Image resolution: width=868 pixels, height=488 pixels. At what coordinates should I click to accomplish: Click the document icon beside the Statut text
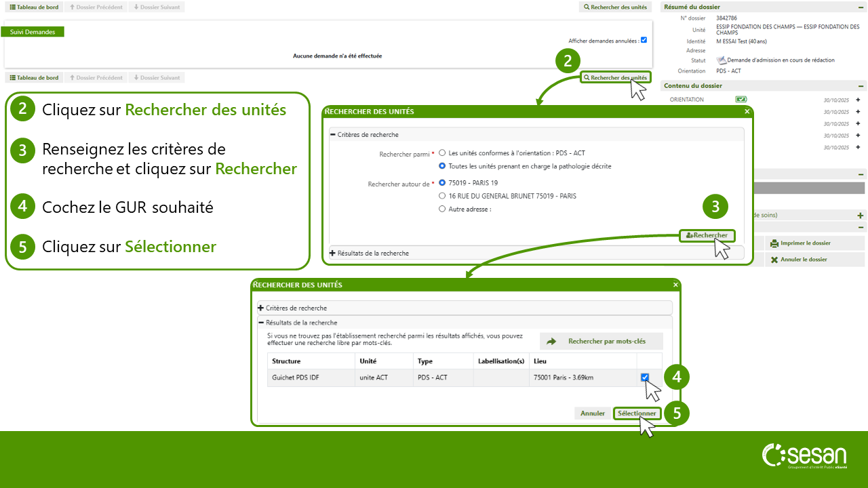(722, 60)
